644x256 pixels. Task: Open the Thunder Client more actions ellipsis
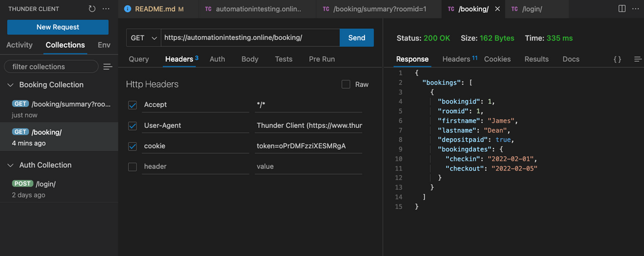click(x=106, y=8)
